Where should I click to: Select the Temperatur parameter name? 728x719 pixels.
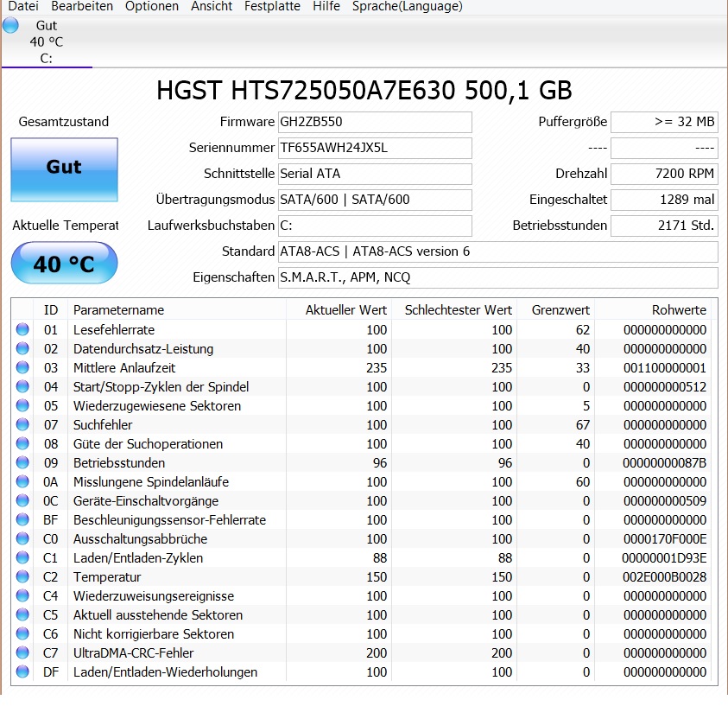coord(107,577)
